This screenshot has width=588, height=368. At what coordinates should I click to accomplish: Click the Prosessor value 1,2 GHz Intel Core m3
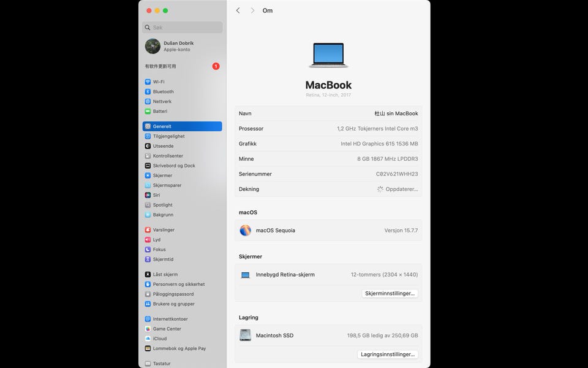point(377,128)
